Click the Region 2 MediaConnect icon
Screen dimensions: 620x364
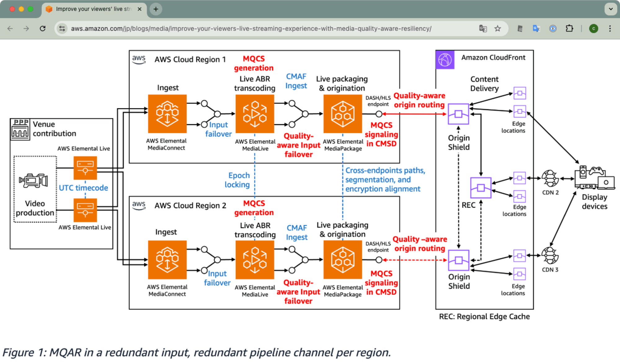click(167, 260)
